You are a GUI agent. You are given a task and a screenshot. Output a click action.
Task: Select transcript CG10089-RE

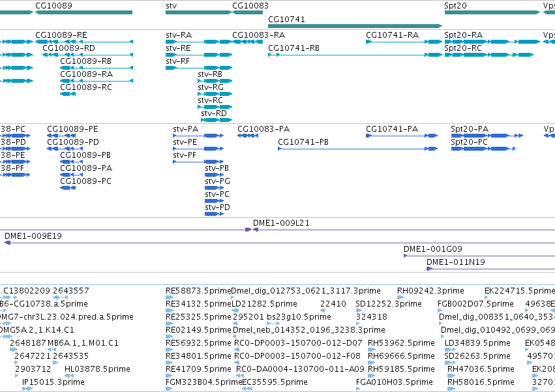(84, 42)
